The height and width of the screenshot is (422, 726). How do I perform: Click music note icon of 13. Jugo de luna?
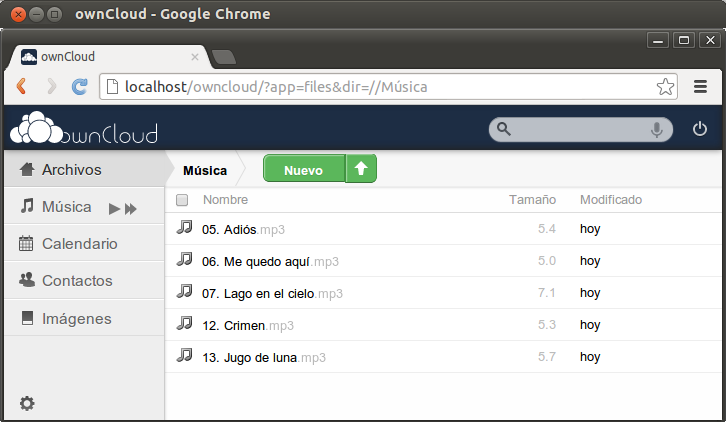tap(184, 355)
